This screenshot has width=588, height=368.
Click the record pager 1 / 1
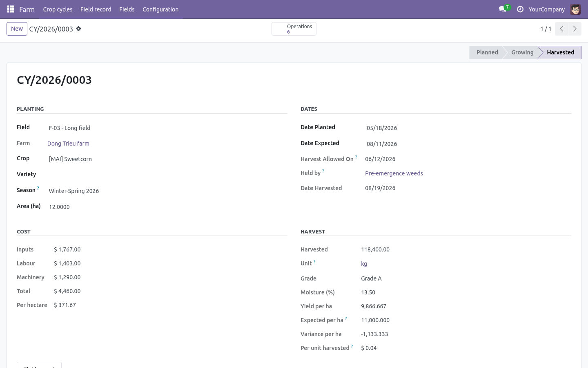(546, 29)
